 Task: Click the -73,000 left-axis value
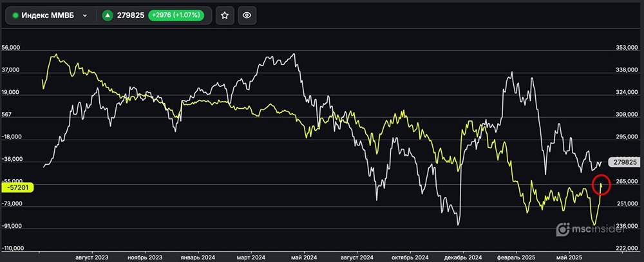click(x=12, y=203)
